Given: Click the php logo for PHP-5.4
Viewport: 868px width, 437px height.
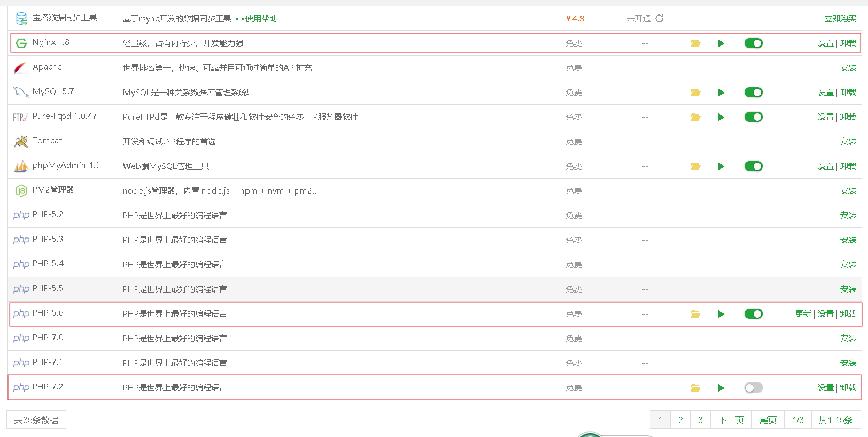Looking at the screenshot, I should (21, 265).
